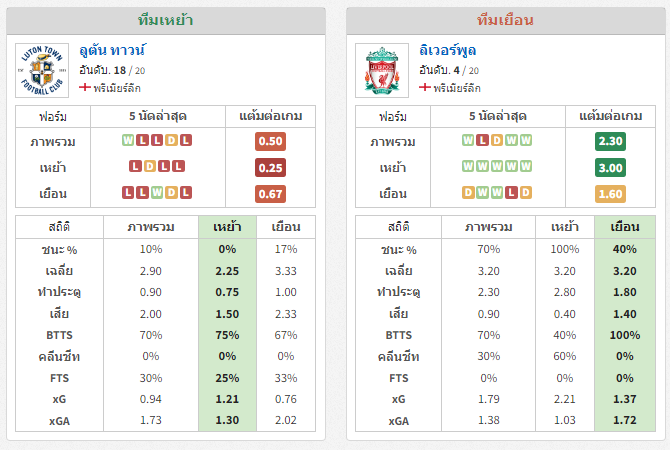Image resolution: width=670 pixels, height=450 pixels.
Task: Select ภาพรวม stats column header for Liverpool
Action: [488, 227]
